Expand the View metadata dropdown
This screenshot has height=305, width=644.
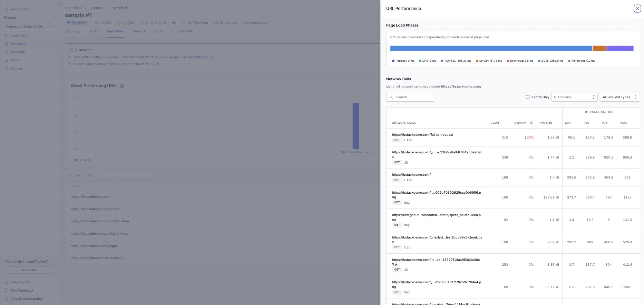click(257, 23)
